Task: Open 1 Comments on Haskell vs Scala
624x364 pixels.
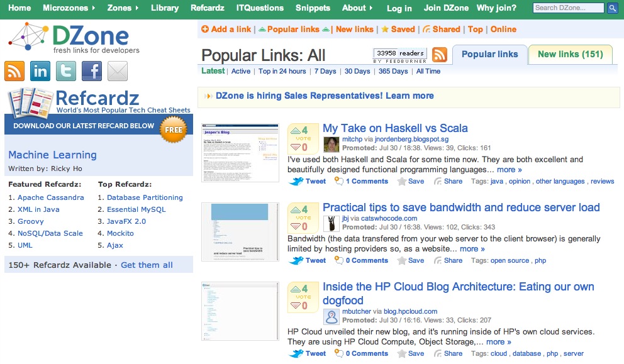Action: 367,182
